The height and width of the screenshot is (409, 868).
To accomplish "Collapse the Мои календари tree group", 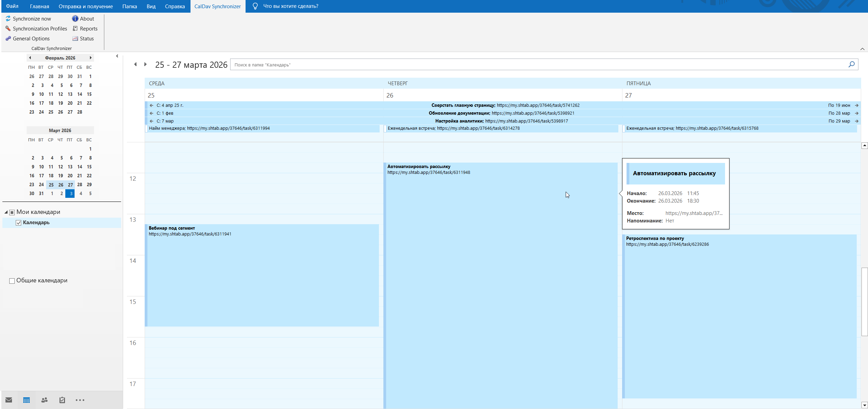I will 6,212.
